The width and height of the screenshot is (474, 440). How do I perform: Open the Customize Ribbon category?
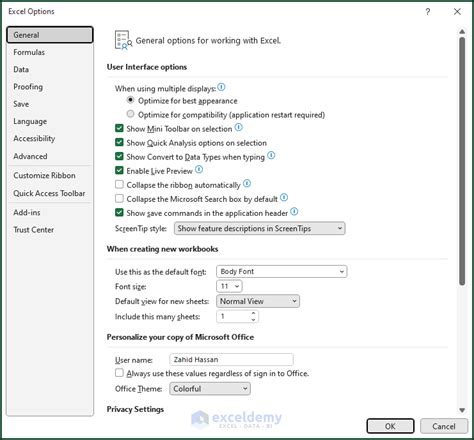tap(50, 175)
